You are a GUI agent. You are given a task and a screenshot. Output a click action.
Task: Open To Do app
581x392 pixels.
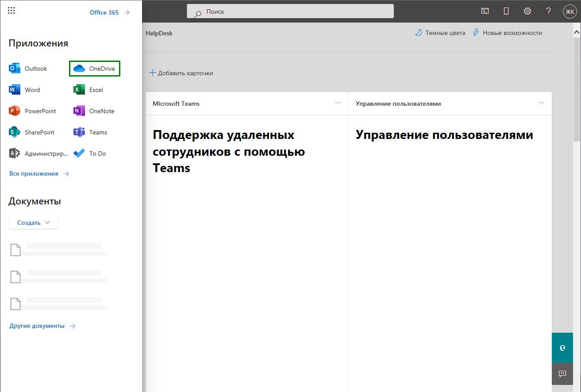coord(90,154)
